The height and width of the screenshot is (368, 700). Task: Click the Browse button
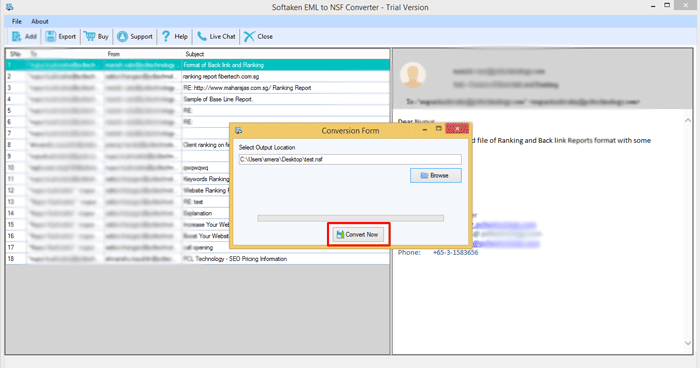436,176
